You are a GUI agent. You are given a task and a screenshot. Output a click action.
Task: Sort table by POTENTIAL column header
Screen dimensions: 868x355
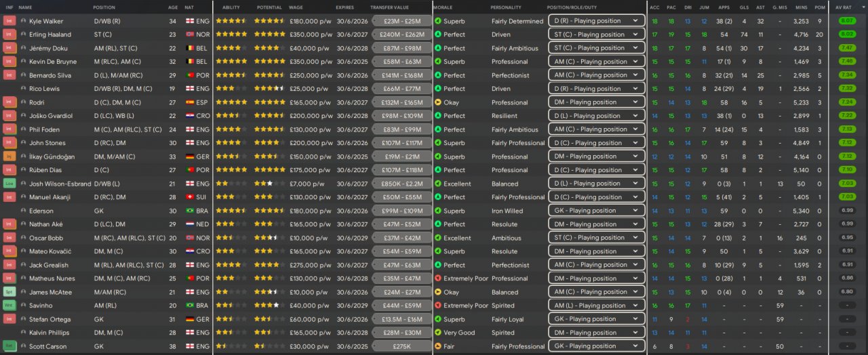[269, 7]
